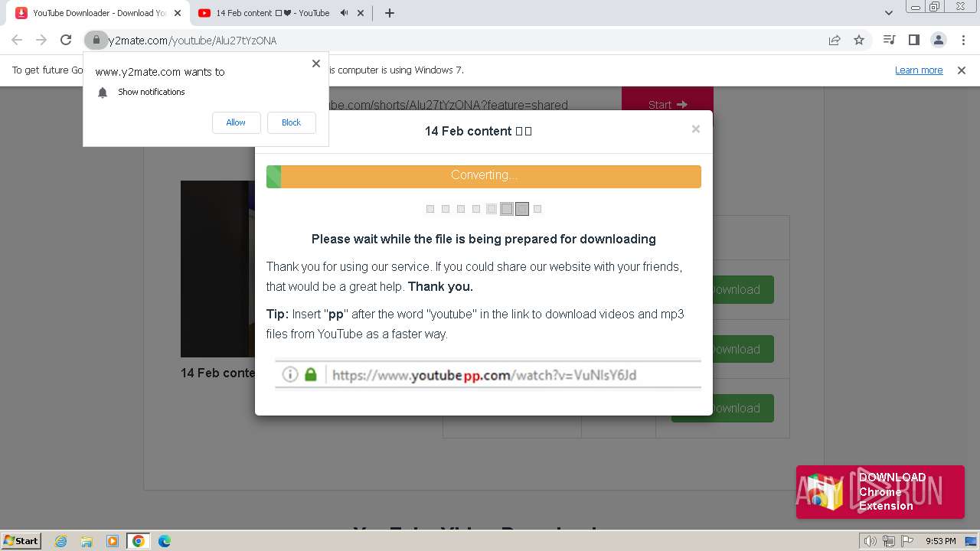
Task: Open Microsoft Edge from taskbar
Action: [x=165, y=541]
